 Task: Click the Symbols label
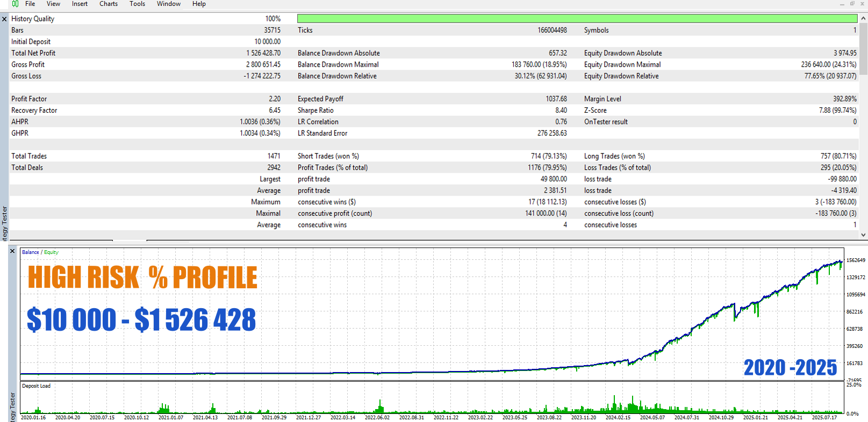[x=597, y=31]
